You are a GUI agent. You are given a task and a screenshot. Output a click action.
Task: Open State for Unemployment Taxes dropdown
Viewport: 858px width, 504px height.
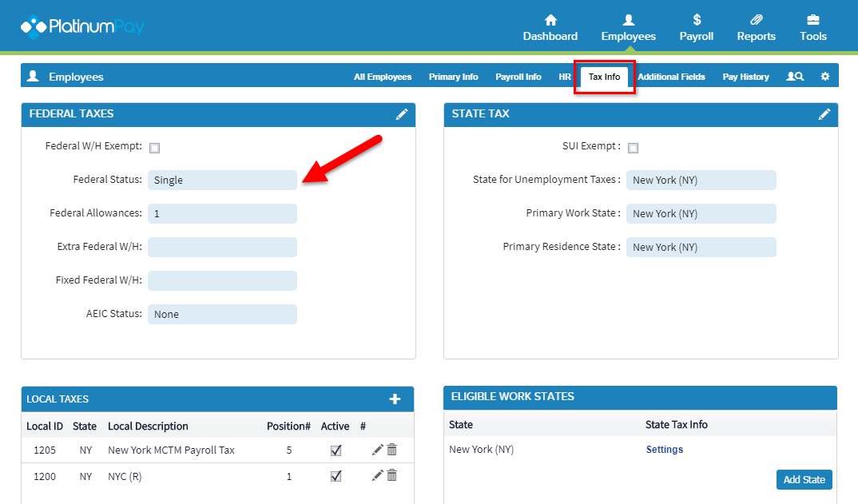[701, 180]
